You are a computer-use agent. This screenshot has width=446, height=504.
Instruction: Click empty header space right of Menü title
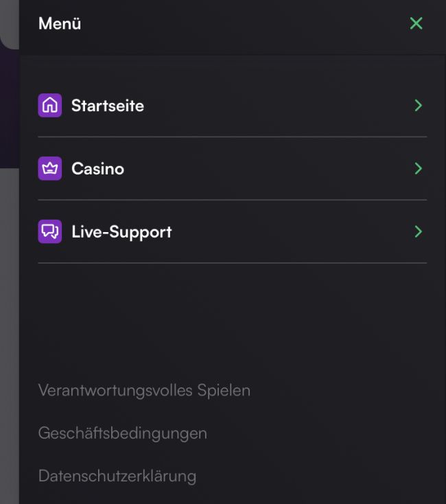point(240,23)
